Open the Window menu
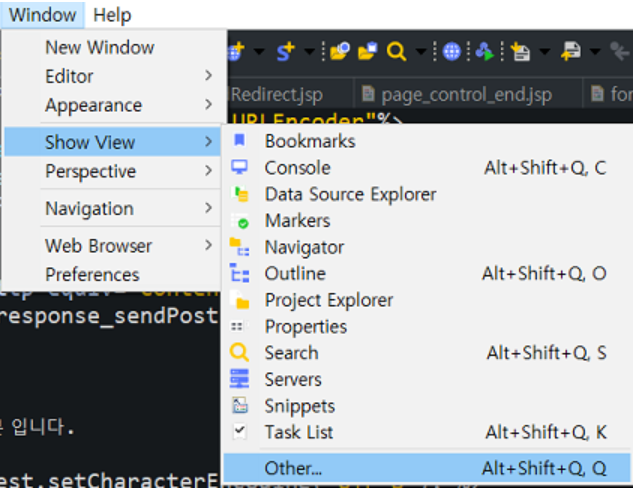 pyautogui.click(x=43, y=15)
